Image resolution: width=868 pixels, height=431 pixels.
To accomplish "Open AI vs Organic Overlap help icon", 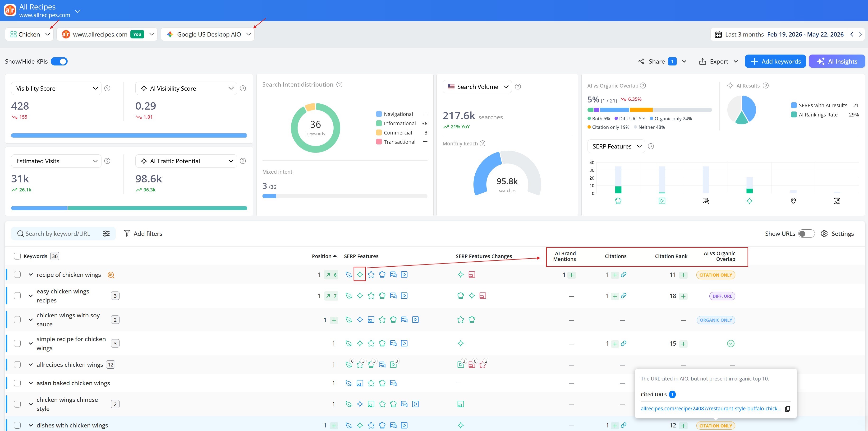I will (x=643, y=86).
